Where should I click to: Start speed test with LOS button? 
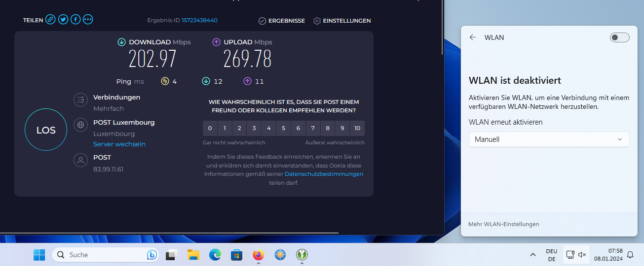point(46,130)
